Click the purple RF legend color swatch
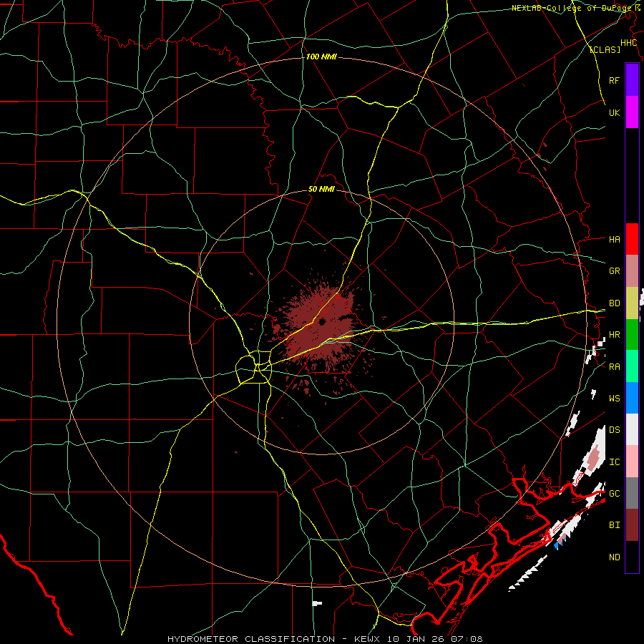The width and height of the screenshot is (644, 644). tap(632, 79)
